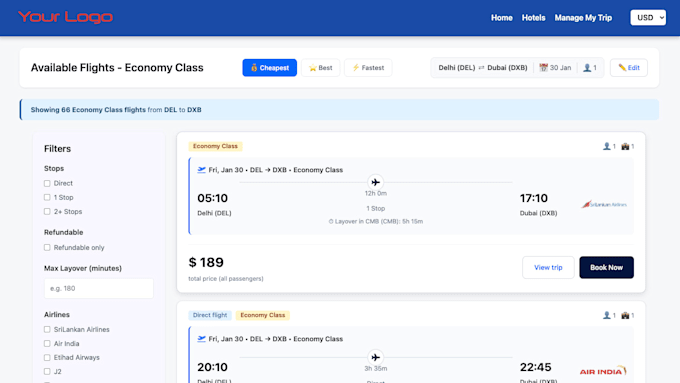Sort flights by Best
The image size is (680, 383).
tap(320, 68)
